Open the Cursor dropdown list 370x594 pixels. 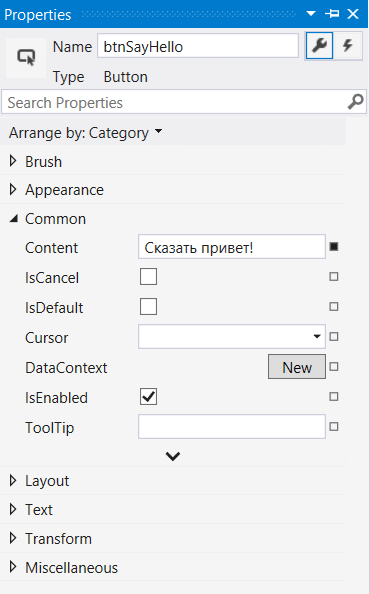click(317, 336)
